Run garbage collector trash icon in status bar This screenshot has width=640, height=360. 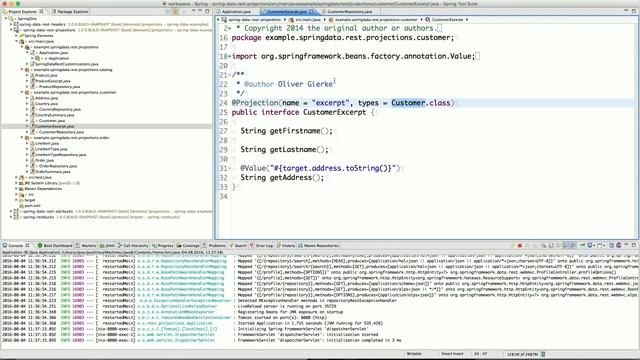[x=543, y=354]
